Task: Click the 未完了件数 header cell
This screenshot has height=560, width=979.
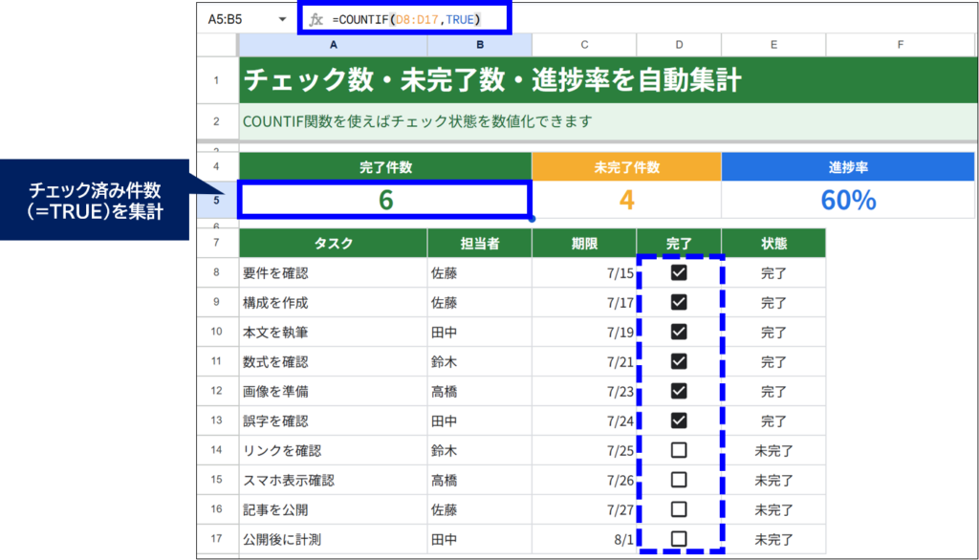Action: tap(626, 167)
